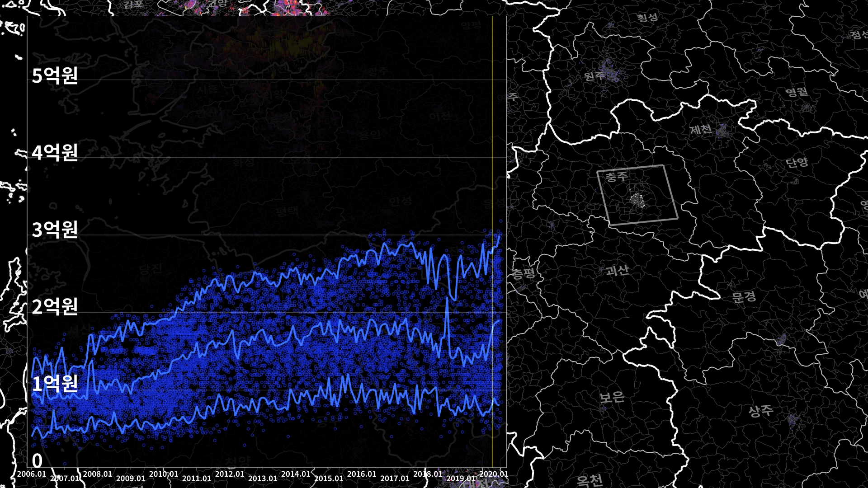Click the 2020.01 date label on axis
The height and width of the screenshot is (488, 868).
[494, 474]
